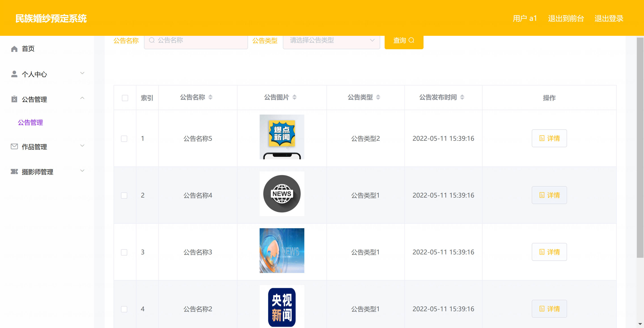Click the magnifier icon in 公告名称 field
Image resolution: width=644 pixels, height=328 pixels.
[152, 40]
